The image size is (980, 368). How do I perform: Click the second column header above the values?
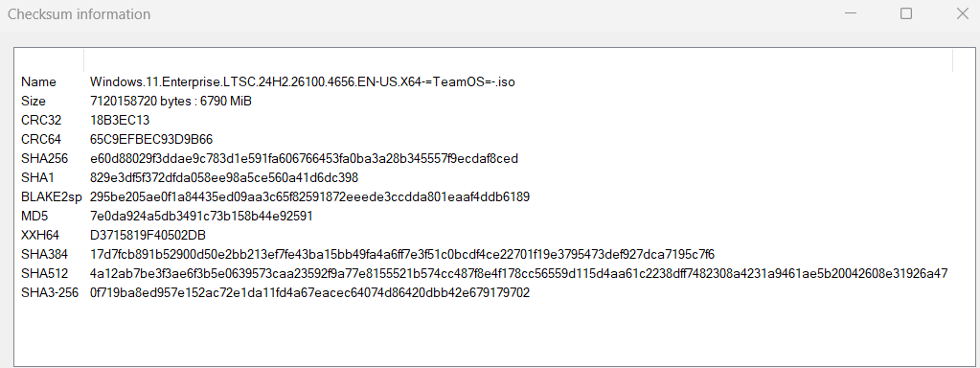518,61
